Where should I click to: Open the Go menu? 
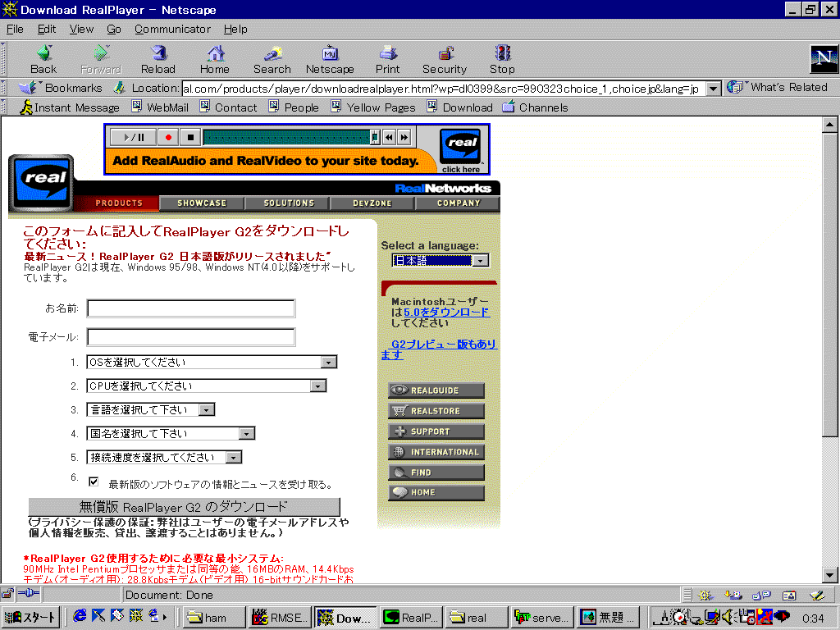point(113,29)
